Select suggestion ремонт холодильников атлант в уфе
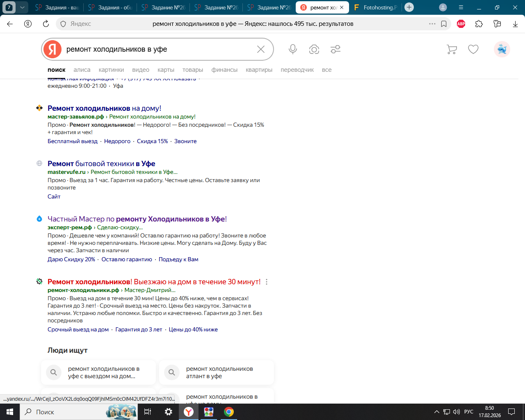Screen dimensions: 525x420 coord(219,372)
